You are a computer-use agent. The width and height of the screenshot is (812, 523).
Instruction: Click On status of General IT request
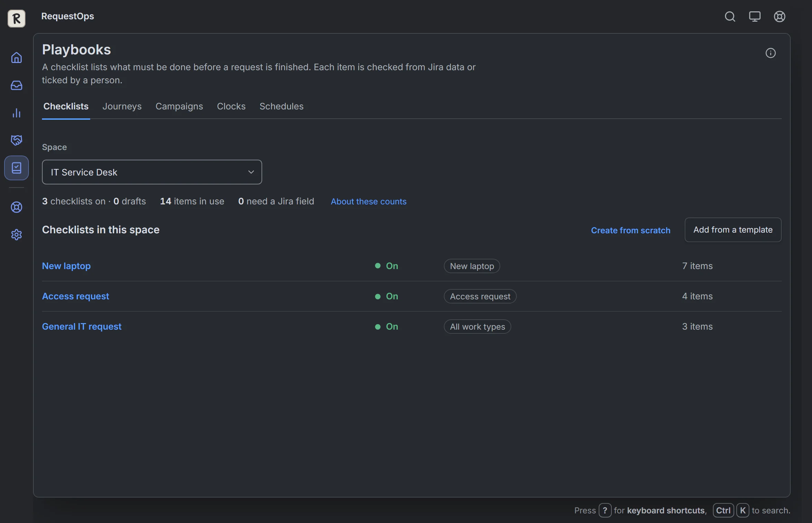pos(386,327)
